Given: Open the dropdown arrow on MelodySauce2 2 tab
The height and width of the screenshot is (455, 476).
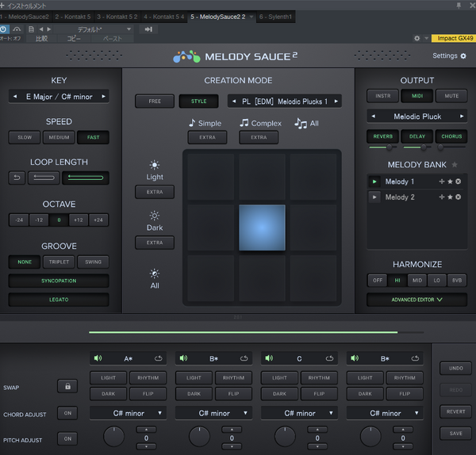Looking at the screenshot, I should 251,17.
